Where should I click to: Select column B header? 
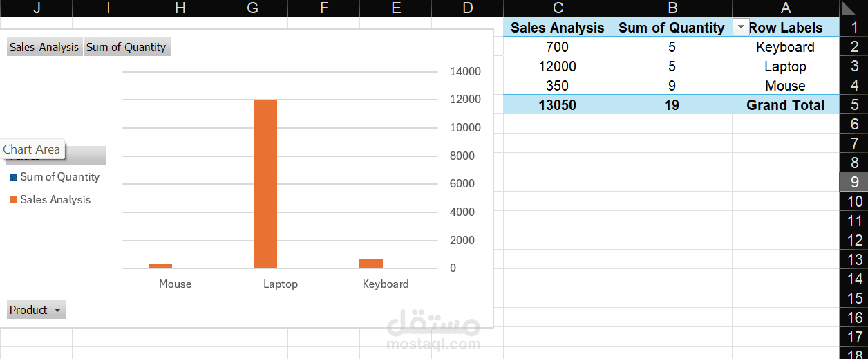(672, 8)
